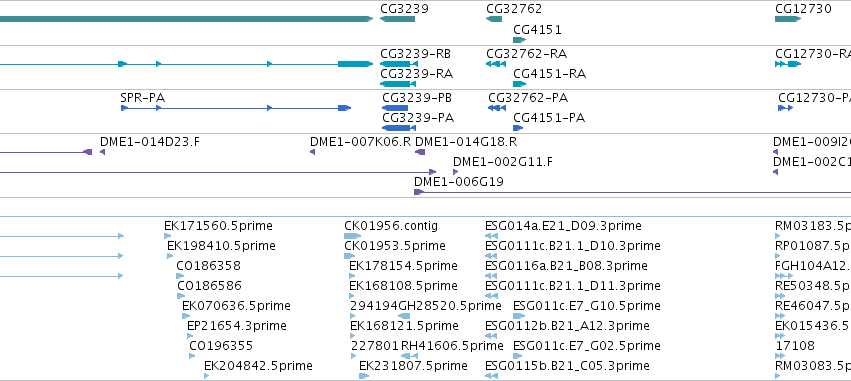Select the CG32762-RA transcript arrows
This screenshot has height=381, width=851.
496,64
